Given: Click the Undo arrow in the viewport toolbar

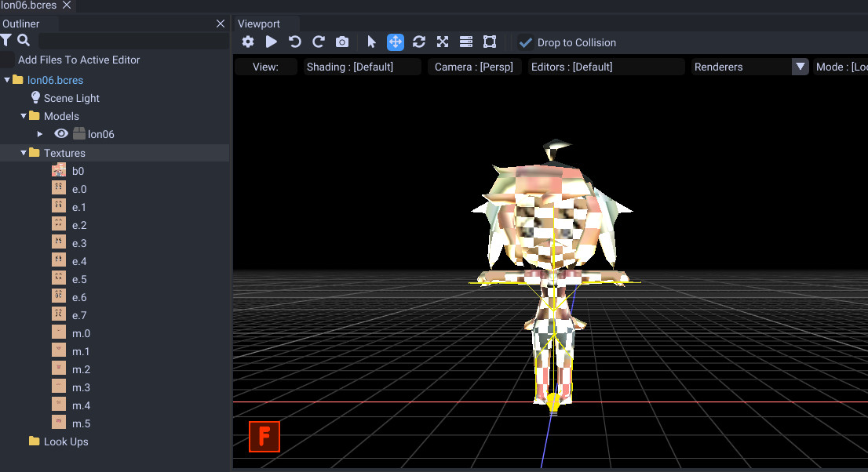Looking at the screenshot, I should click(295, 42).
